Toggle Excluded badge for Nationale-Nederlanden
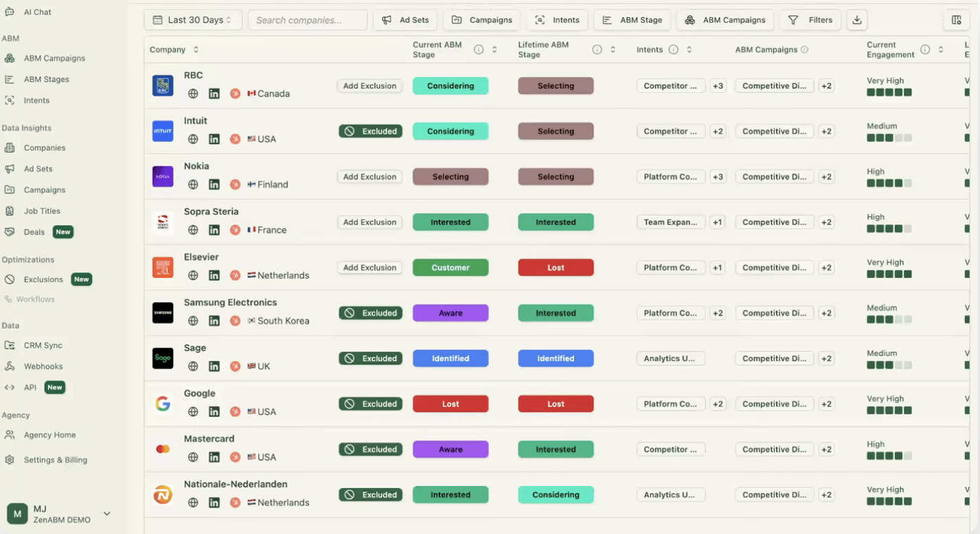The height and width of the screenshot is (534, 980). 370,495
